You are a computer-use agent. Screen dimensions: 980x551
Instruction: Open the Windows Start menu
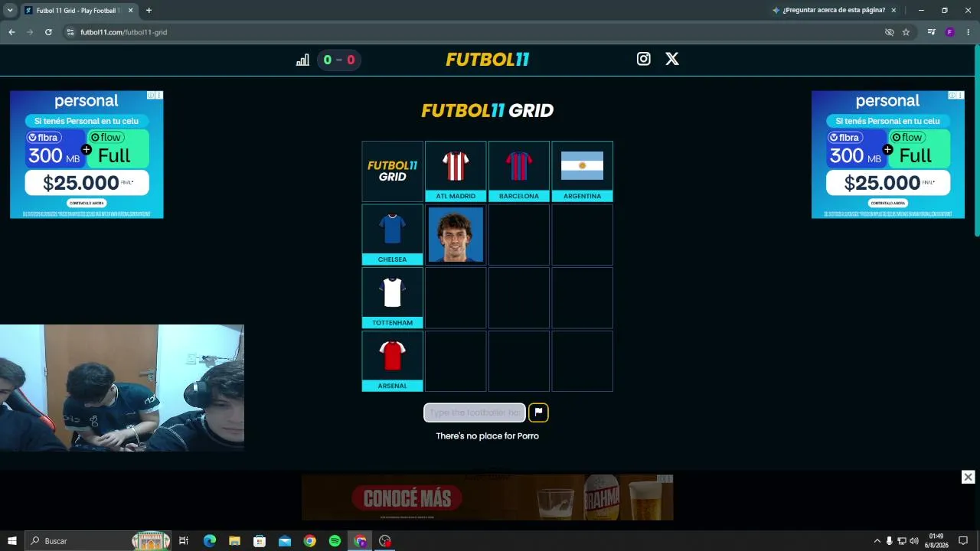point(12,541)
